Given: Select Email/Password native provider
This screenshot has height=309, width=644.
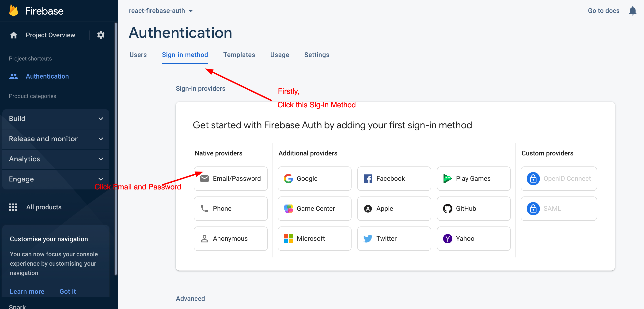Looking at the screenshot, I should [230, 178].
